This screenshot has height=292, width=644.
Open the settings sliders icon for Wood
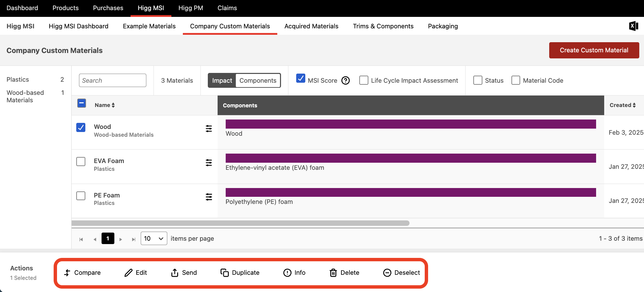[209, 129]
